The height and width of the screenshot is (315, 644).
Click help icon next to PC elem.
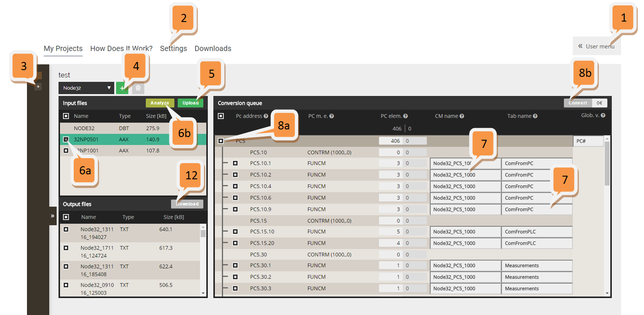405,116
